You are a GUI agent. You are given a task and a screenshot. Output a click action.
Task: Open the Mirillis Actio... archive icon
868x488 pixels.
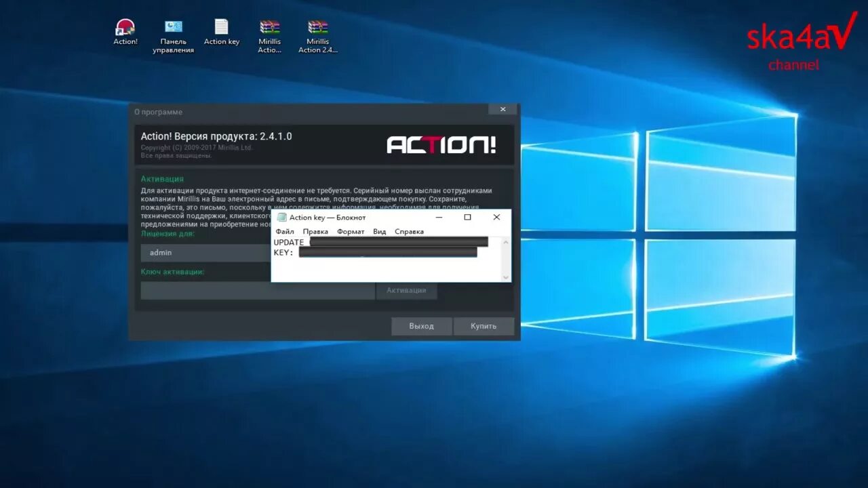270,36
